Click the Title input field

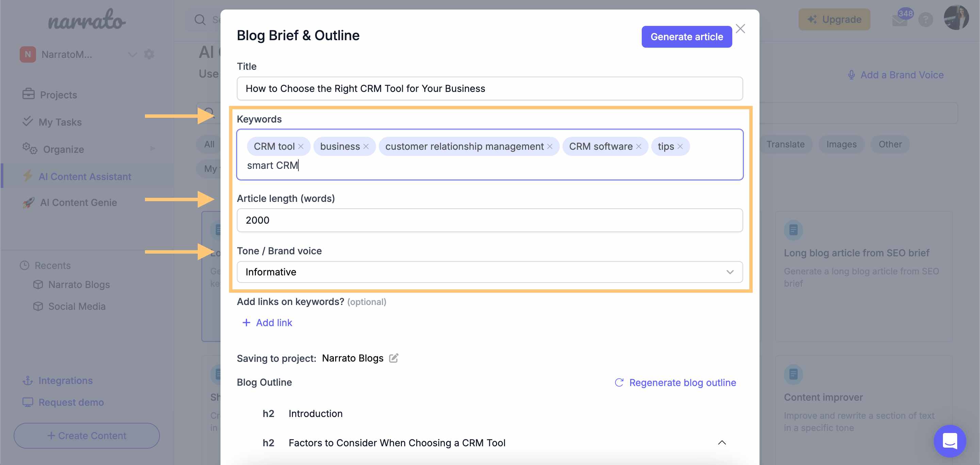click(490, 88)
